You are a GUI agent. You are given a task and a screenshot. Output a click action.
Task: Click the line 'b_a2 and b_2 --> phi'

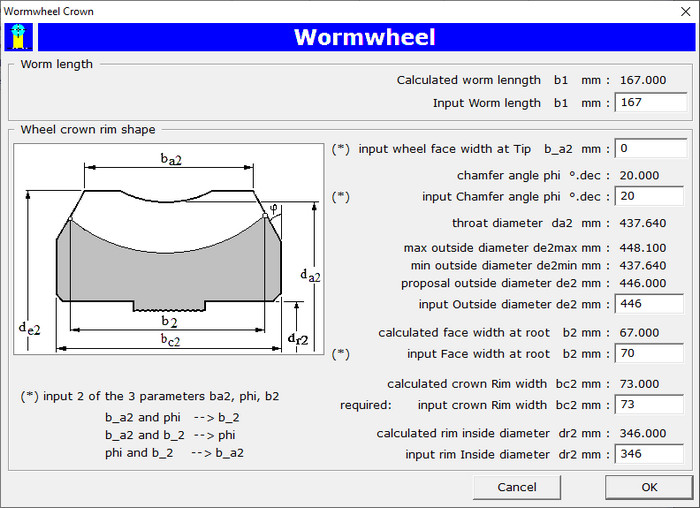pyautogui.click(x=171, y=435)
